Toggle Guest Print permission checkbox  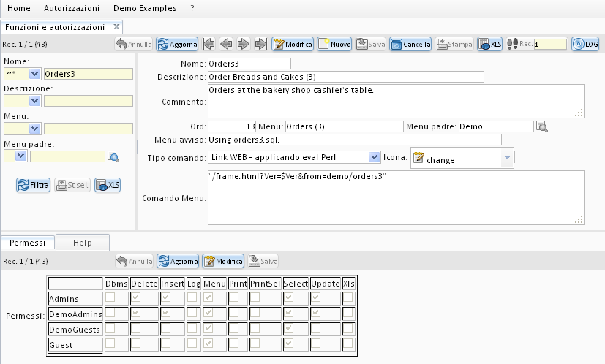pos(233,344)
